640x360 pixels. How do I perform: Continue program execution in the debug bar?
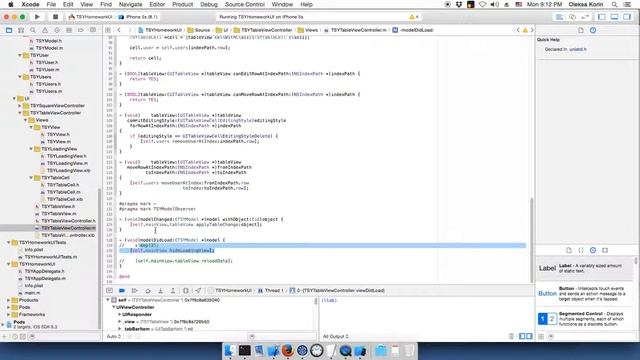pos(134,291)
